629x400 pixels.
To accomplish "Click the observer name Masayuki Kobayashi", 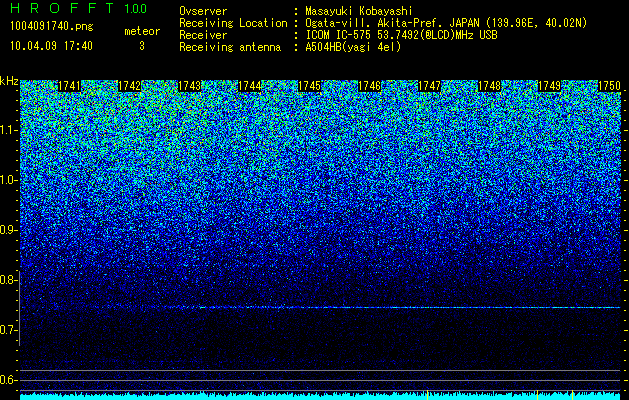I will click(359, 11).
